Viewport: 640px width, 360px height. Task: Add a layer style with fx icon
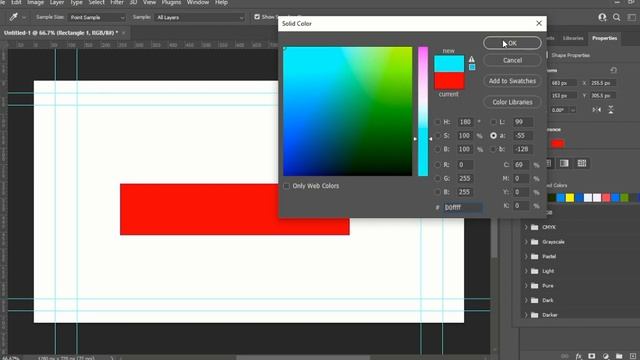pos(578,356)
